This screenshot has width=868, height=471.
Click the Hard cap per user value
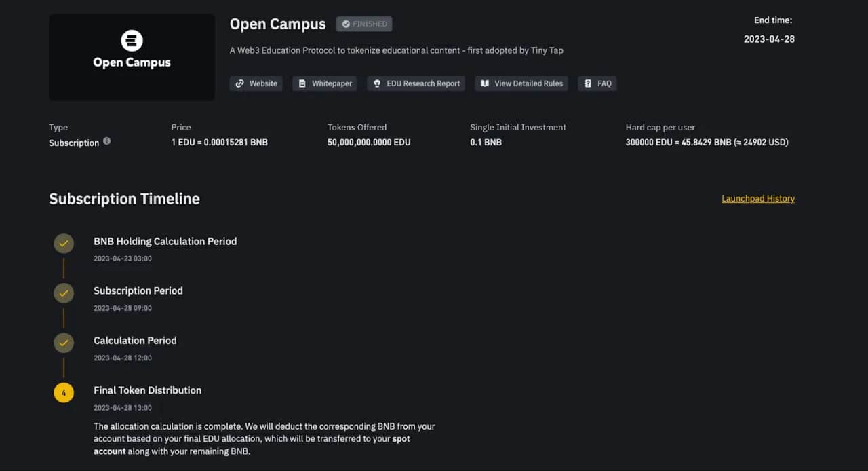707,142
